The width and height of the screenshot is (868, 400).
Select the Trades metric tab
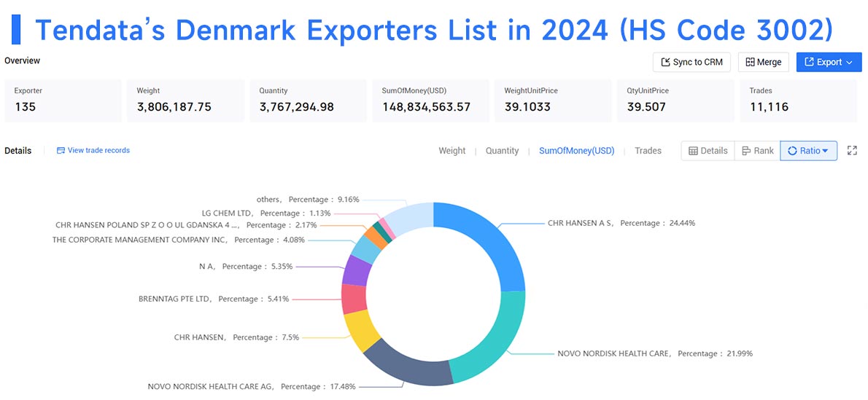coord(648,151)
